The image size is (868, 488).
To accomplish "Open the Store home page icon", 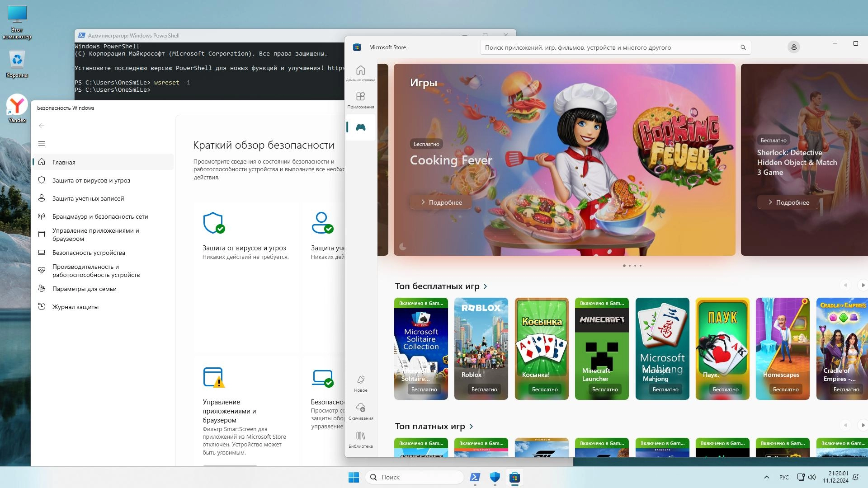I will click(x=360, y=71).
